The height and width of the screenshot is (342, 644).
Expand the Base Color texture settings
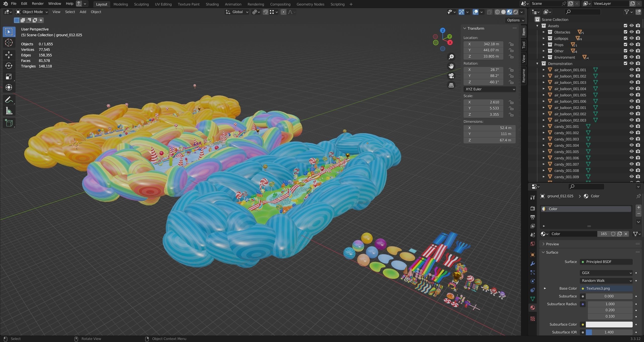coord(545,288)
